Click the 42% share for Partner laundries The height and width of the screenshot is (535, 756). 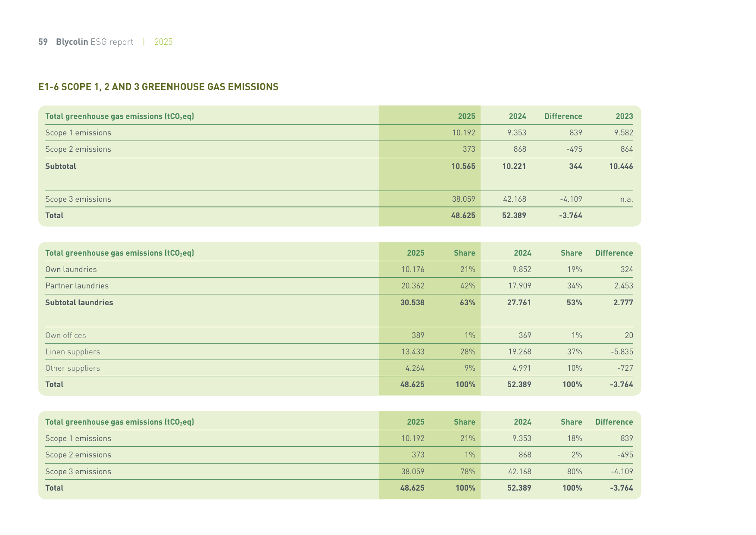pos(468,286)
